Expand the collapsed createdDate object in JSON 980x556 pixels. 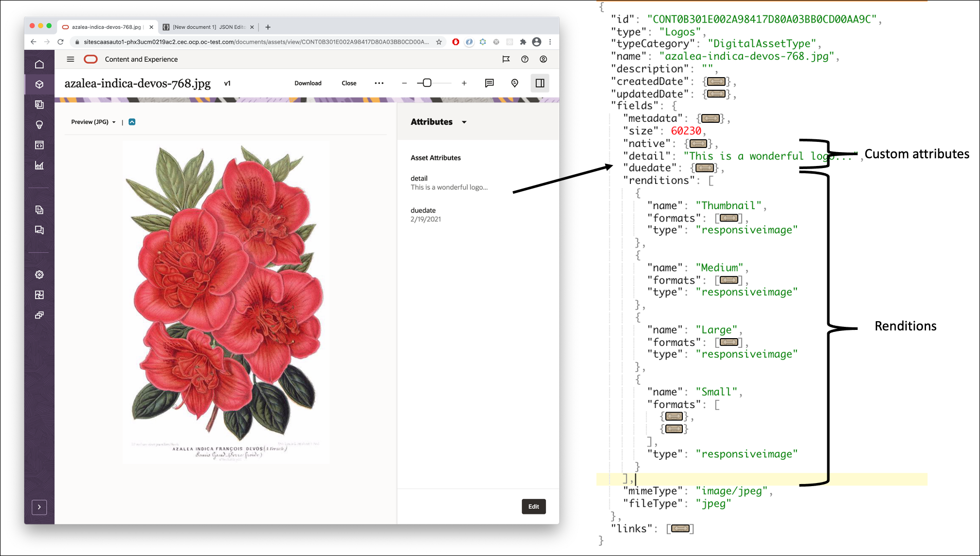[716, 82]
